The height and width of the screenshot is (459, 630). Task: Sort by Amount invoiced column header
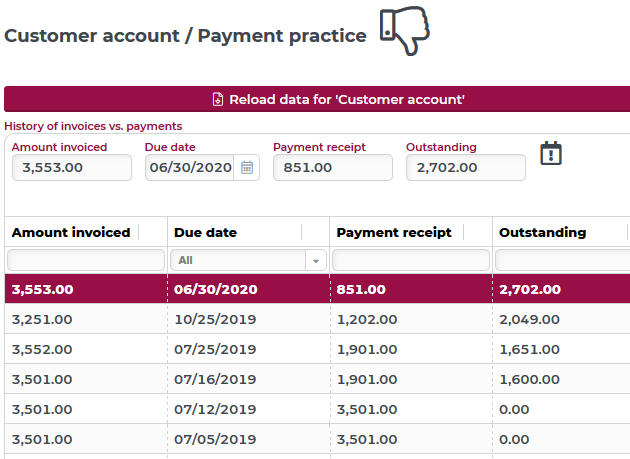coord(71,232)
